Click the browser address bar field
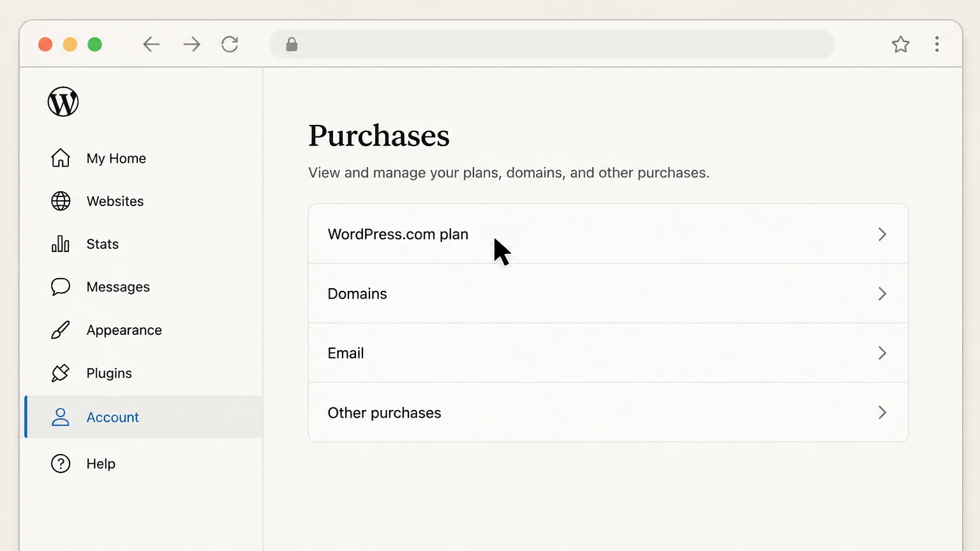Screen dimensions: 980x551 (552, 44)
